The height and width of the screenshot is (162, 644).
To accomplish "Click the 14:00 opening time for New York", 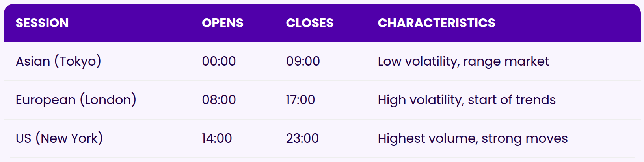I will 217,138.
